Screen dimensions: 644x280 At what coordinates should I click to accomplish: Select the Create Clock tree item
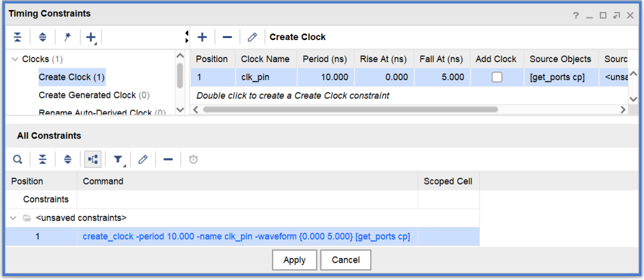point(72,78)
